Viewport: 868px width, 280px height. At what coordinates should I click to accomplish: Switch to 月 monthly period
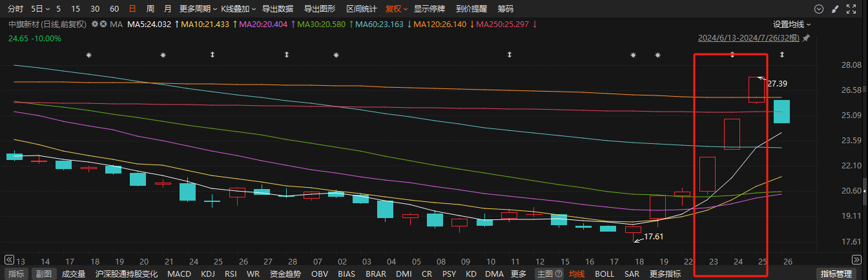click(x=167, y=9)
